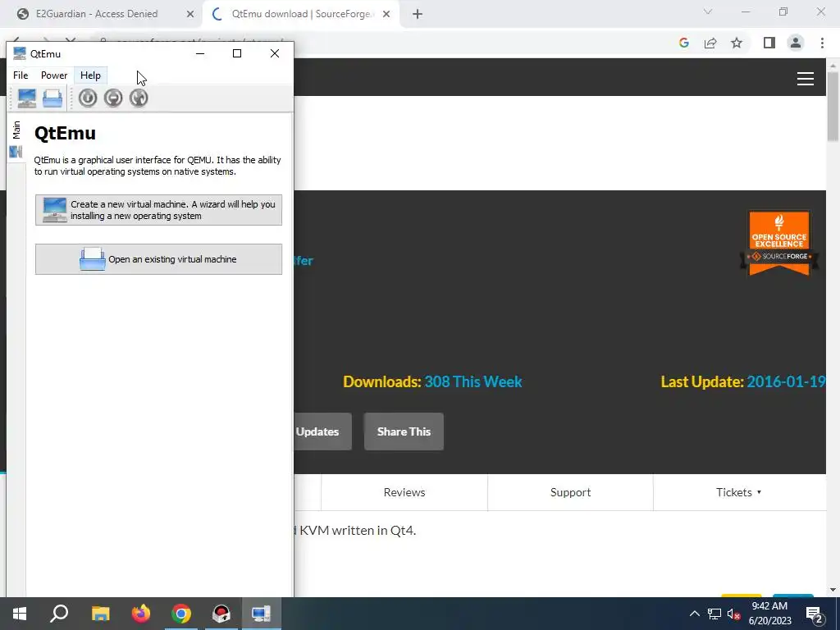Click the network tray icon
Viewport: 840px width, 630px height.
[x=714, y=614]
